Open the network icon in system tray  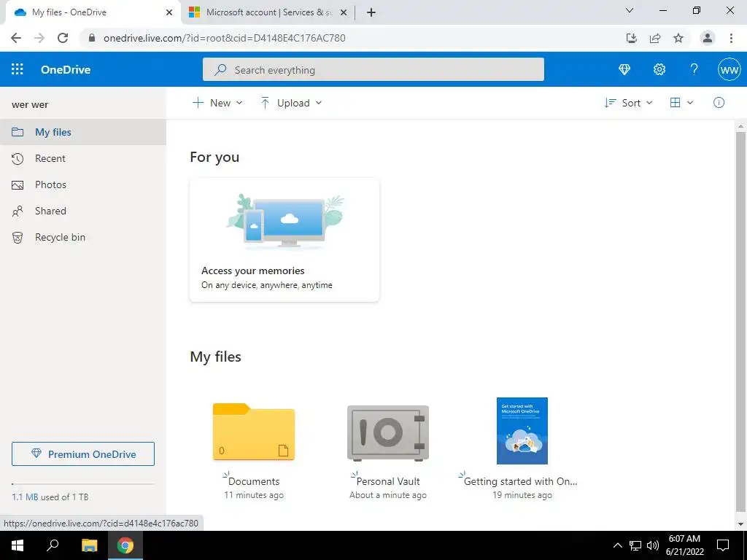635,545
